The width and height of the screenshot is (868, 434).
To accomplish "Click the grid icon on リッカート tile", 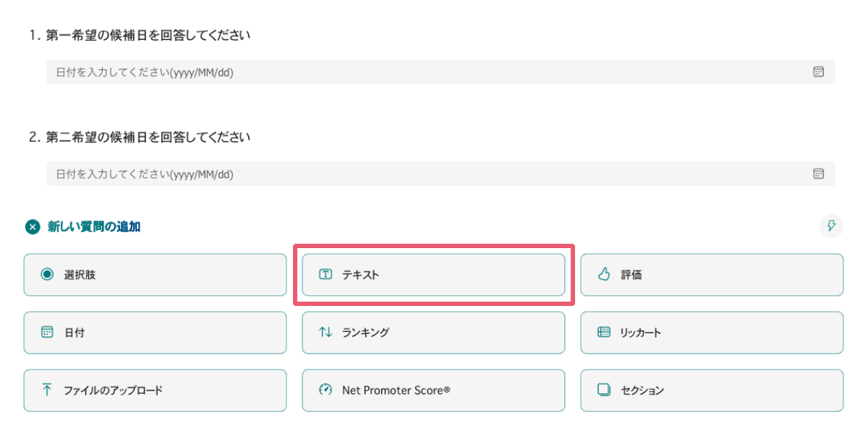I will pyautogui.click(x=605, y=332).
